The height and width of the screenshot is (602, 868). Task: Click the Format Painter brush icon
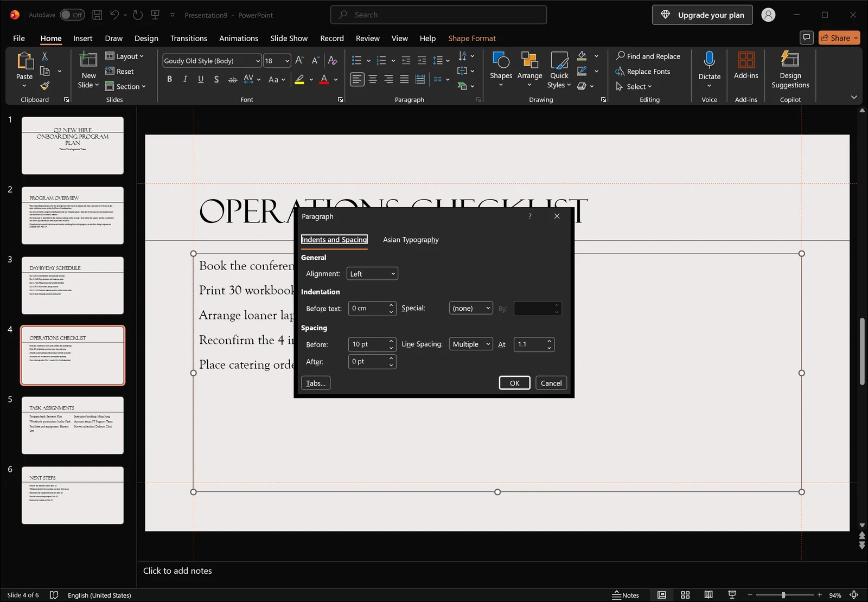click(x=44, y=85)
